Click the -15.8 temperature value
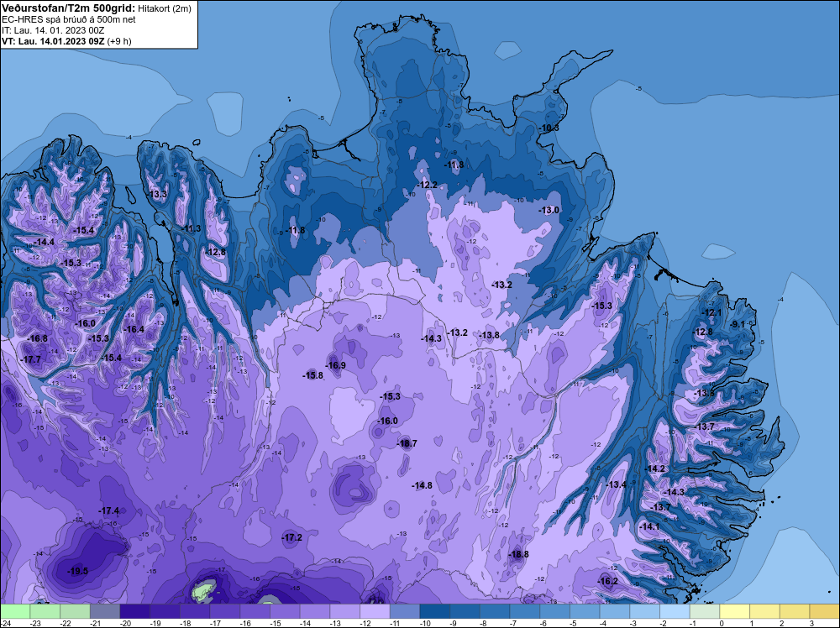This screenshot has width=840, height=628. [312, 375]
